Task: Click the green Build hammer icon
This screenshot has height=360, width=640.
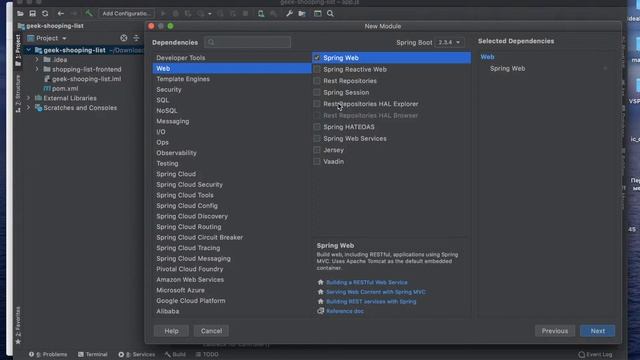Action: (88, 13)
